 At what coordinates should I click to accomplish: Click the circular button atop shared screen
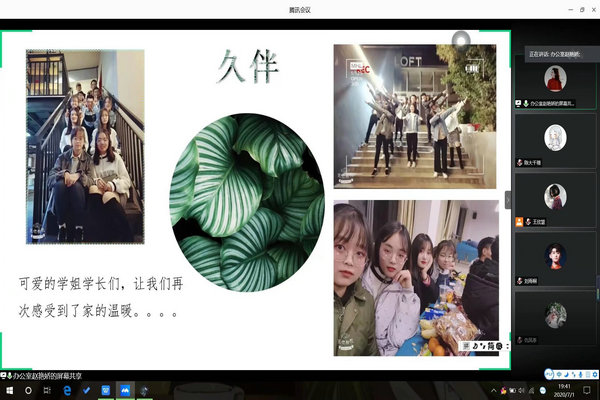click(460, 40)
